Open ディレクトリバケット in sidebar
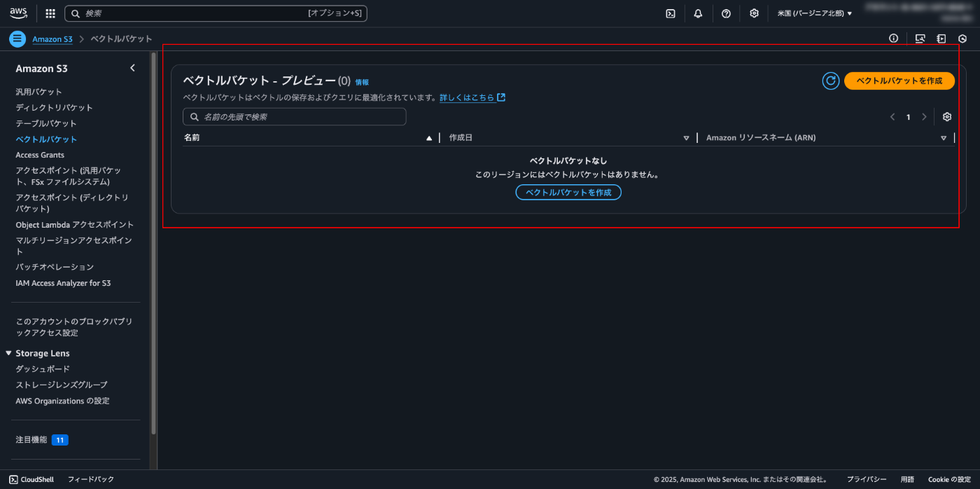The image size is (980, 489). click(x=55, y=107)
